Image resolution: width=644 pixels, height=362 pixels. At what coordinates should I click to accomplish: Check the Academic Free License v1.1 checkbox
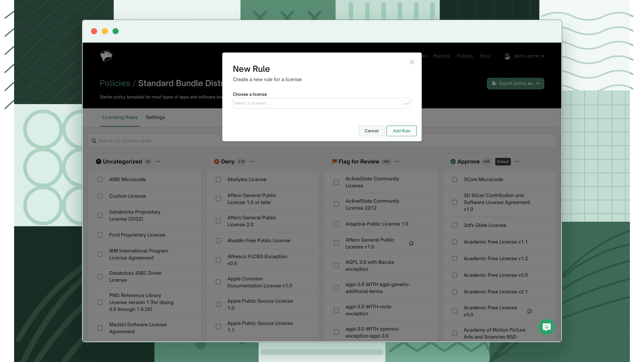pyautogui.click(x=454, y=242)
